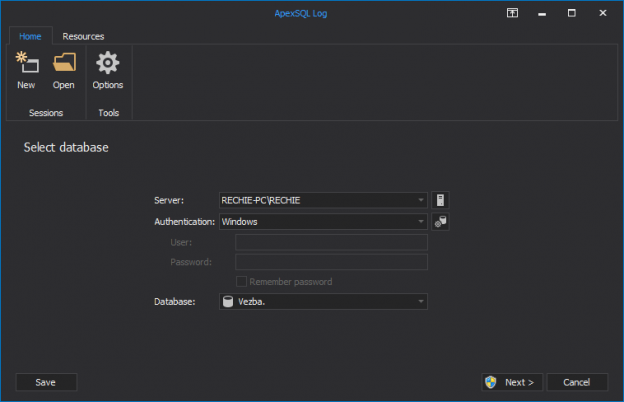Click the server browse icon
Screen dimensions: 624x402
point(440,200)
